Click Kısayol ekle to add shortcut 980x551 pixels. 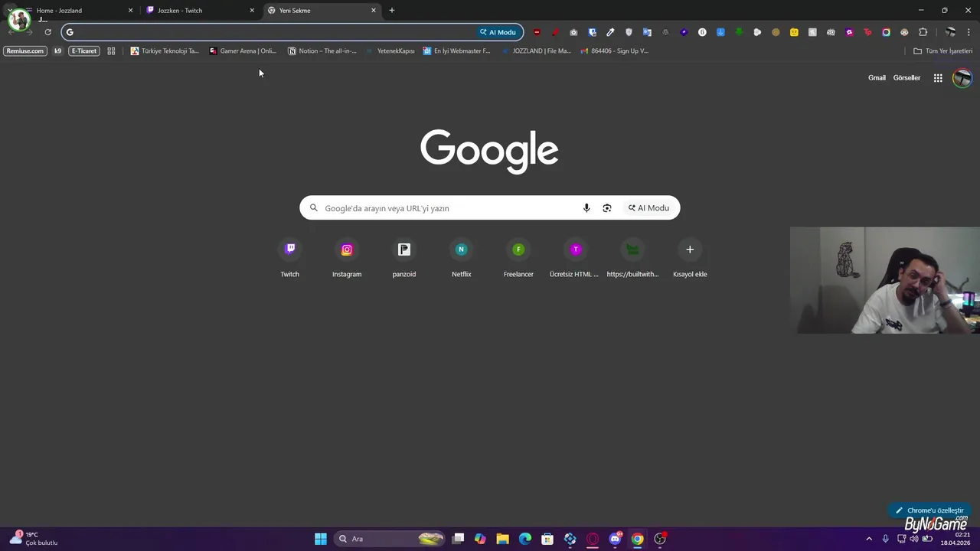690,259
